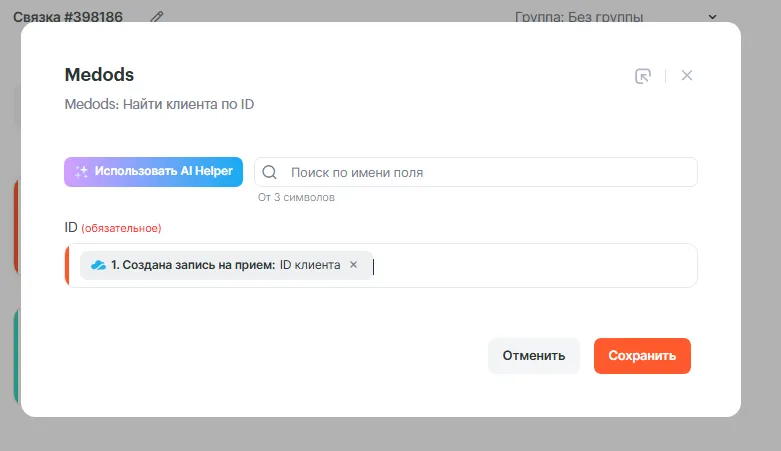781x451 pixels.
Task: Click the sparkle icon on AI Helper
Action: click(82, 172)
